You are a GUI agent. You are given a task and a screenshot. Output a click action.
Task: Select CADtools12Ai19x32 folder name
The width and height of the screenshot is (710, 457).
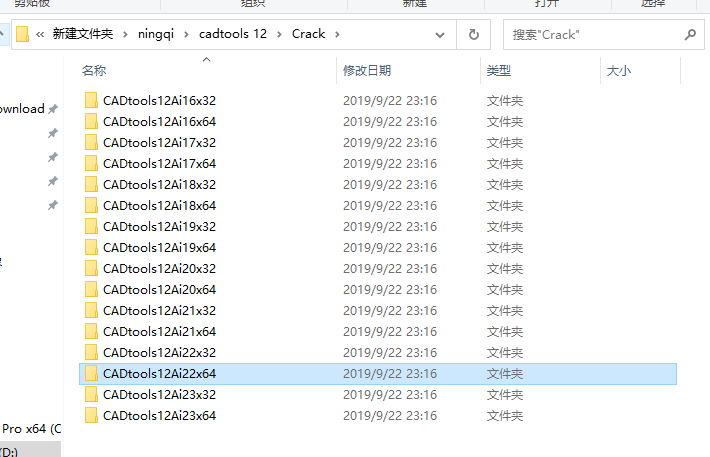159,226
